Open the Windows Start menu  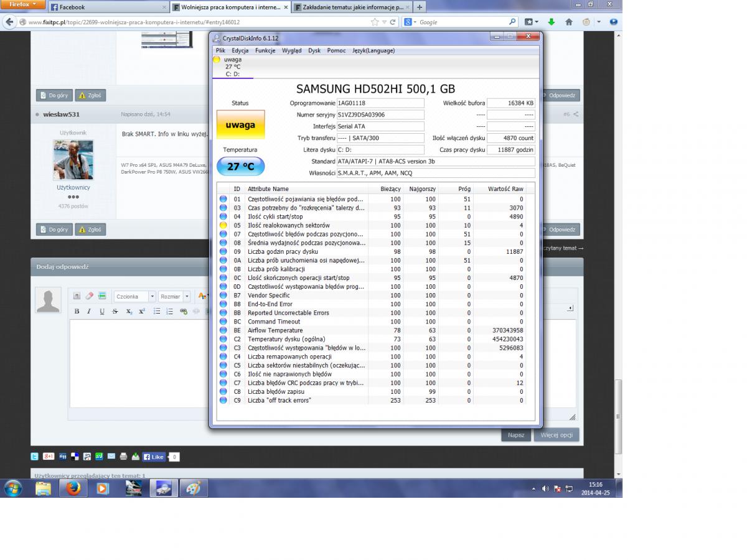[12, 488]
